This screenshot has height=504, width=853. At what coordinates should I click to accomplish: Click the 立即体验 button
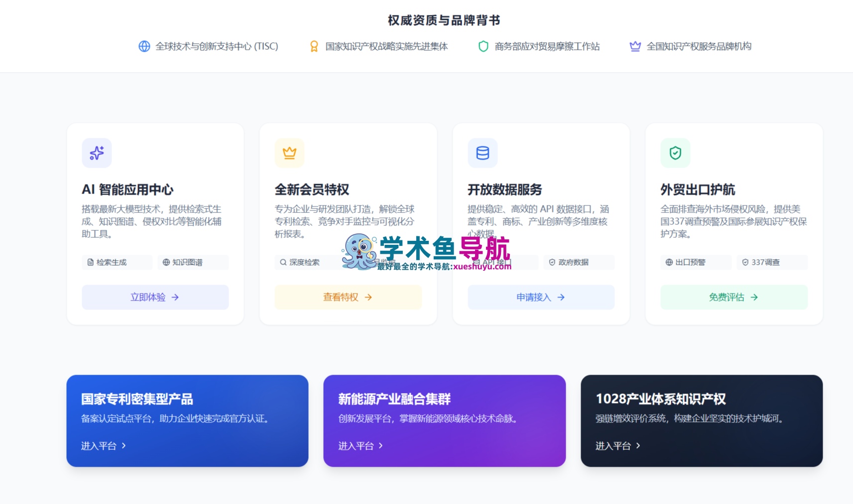click(155, 297)
